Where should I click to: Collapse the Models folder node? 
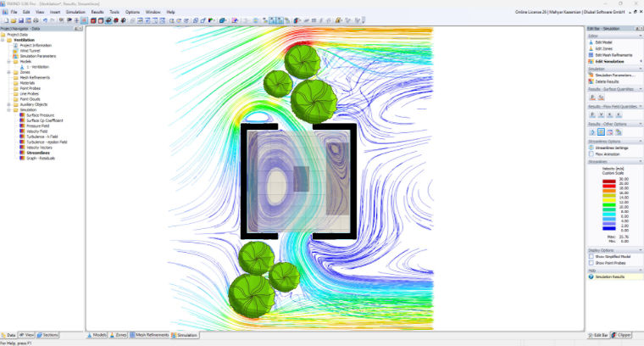pos(8,62)
